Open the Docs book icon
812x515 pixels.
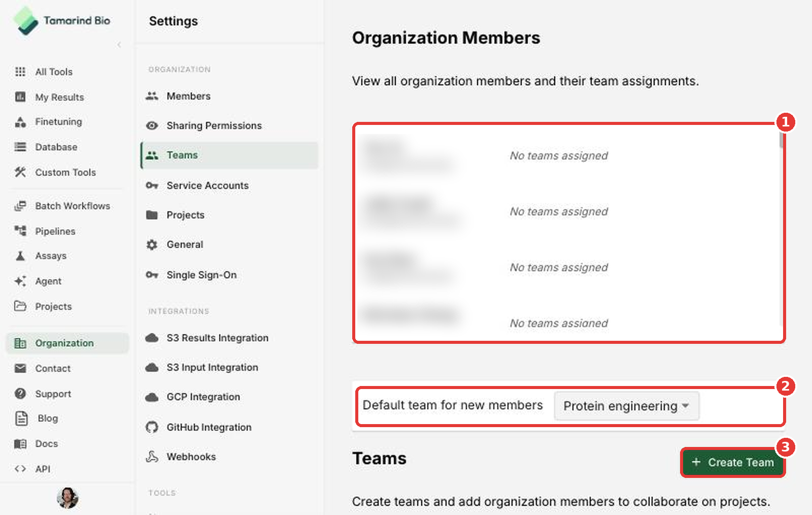tap(20, 443)
